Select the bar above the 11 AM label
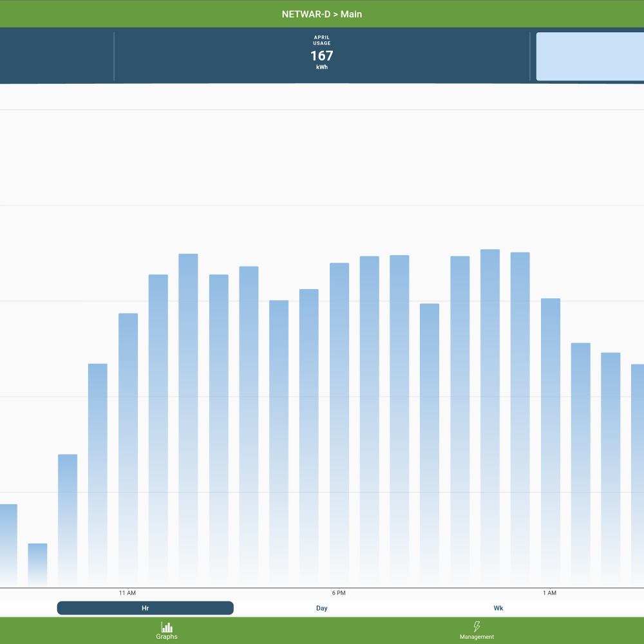Image resolution: width=644 pixels, height=644 pixels. pyautogui.click(x=128, y=450)
